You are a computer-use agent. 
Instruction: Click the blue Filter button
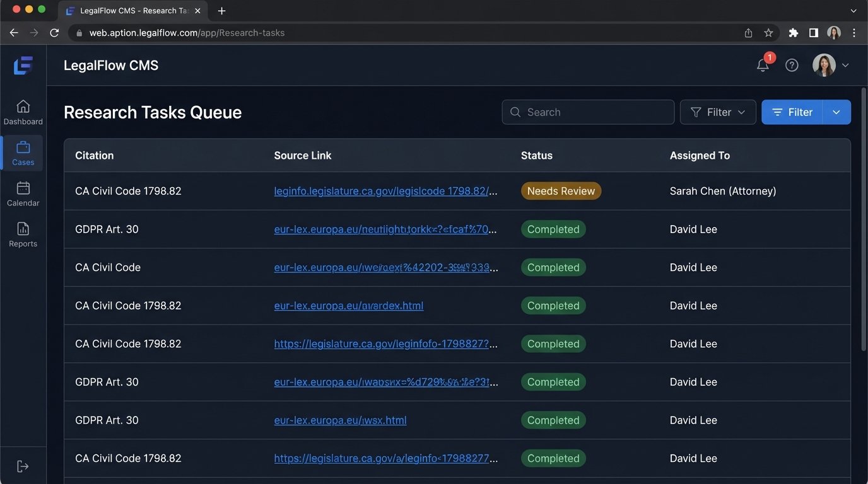792,112
